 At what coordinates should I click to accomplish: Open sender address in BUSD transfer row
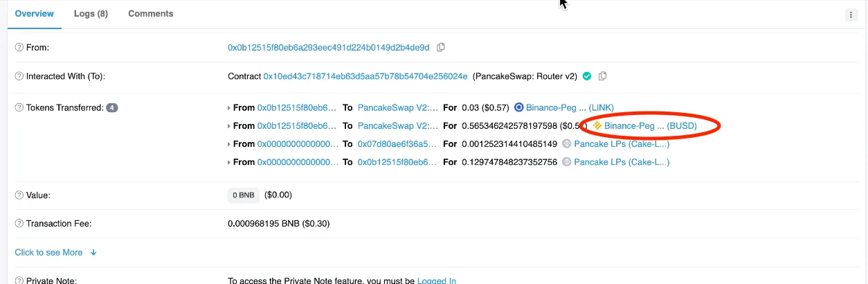pos(297,126)
